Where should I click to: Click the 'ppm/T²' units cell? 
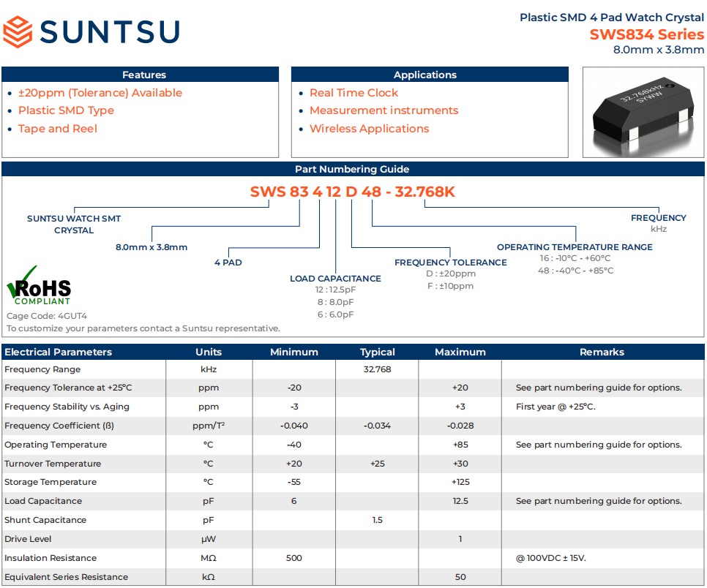(209, 426)
